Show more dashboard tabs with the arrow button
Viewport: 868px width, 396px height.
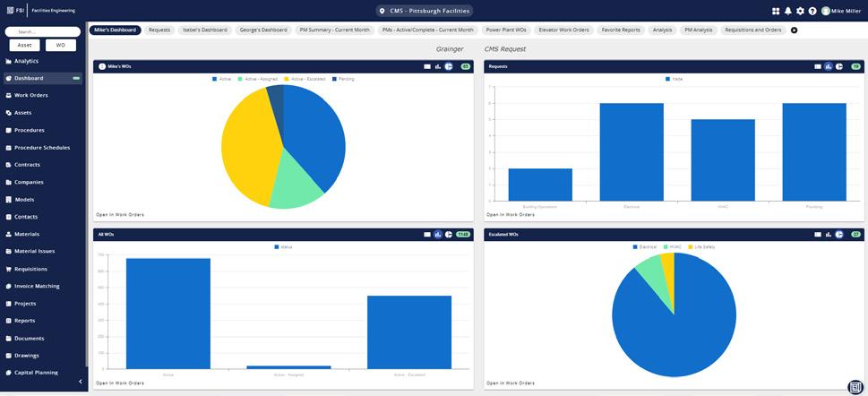pyautogui.click(x=795, y=30)
